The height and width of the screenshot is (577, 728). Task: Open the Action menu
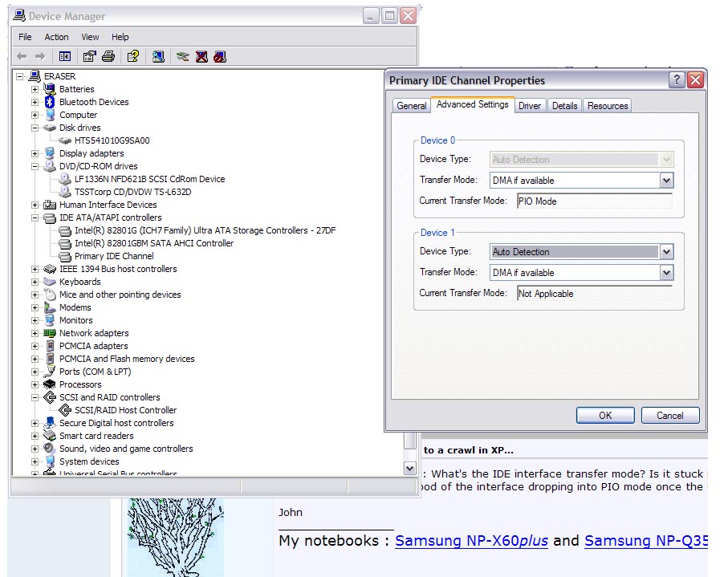click(57, 37)
